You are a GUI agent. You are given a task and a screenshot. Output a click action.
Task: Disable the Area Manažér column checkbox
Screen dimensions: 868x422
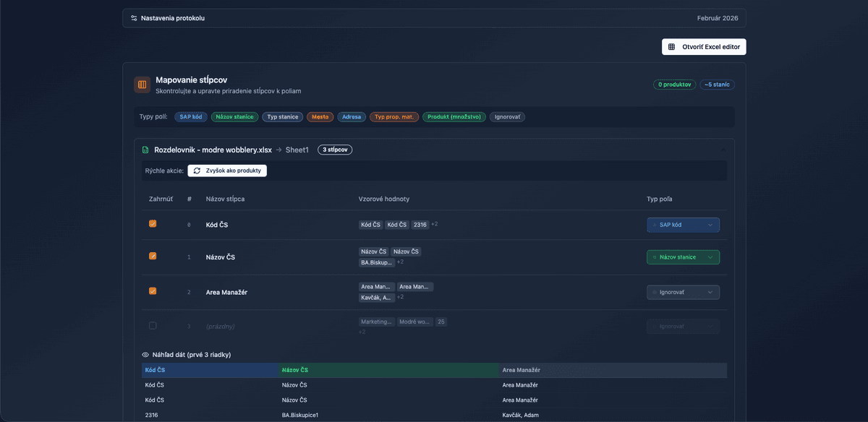pyautogui.click(x=153, y=291)
